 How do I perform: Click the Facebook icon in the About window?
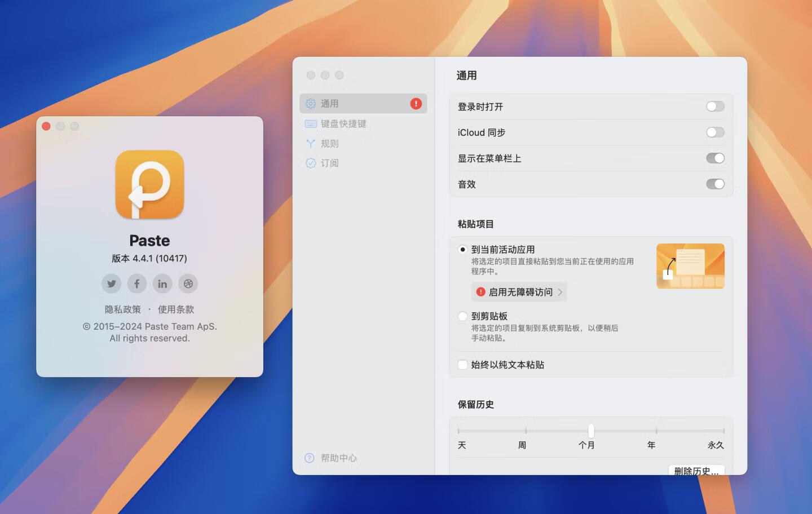point(136,283)
